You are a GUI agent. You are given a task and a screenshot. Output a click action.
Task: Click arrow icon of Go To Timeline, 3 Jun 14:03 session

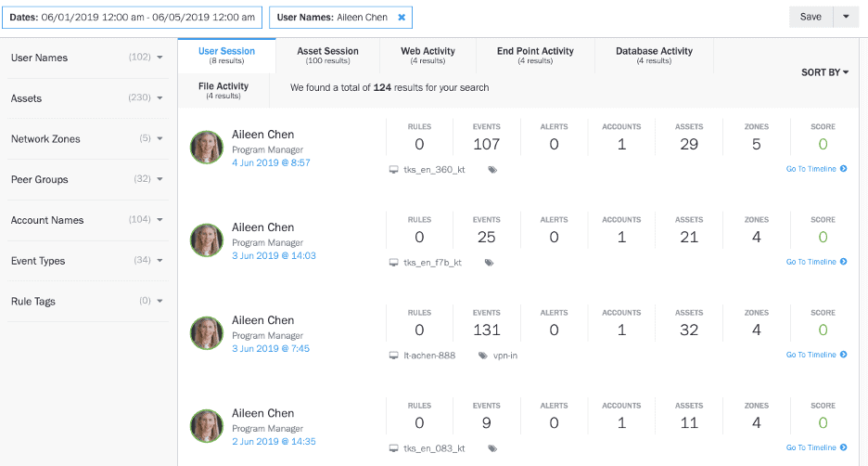point(844,262)
